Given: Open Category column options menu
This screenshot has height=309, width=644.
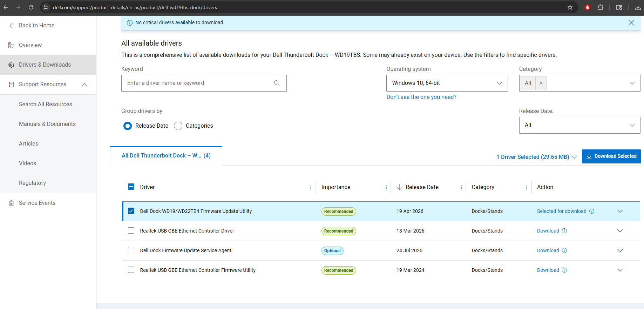Looking at the screenshot, I should click(x=527, y=187).
